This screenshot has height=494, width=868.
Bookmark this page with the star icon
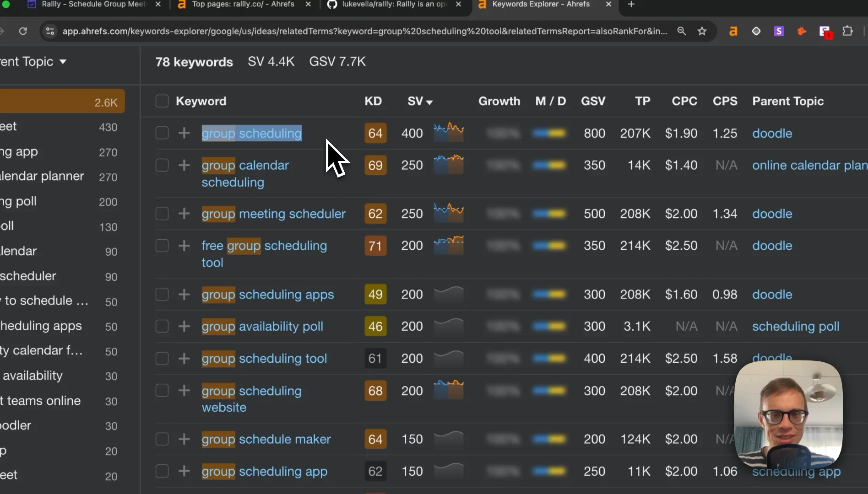(x=702, y=31)
